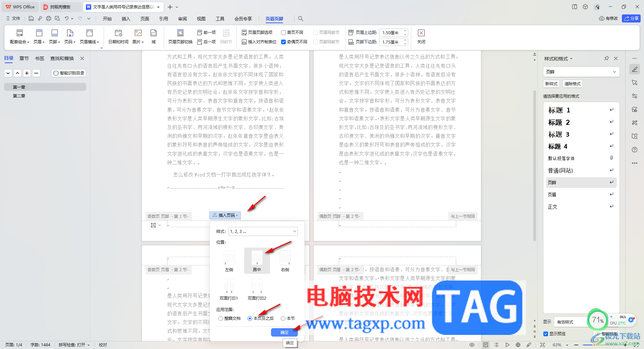Toggle Different Odd and Even Pages checkbox
The width and height of the screenshot is (644, 349).
tap(283, 42)
